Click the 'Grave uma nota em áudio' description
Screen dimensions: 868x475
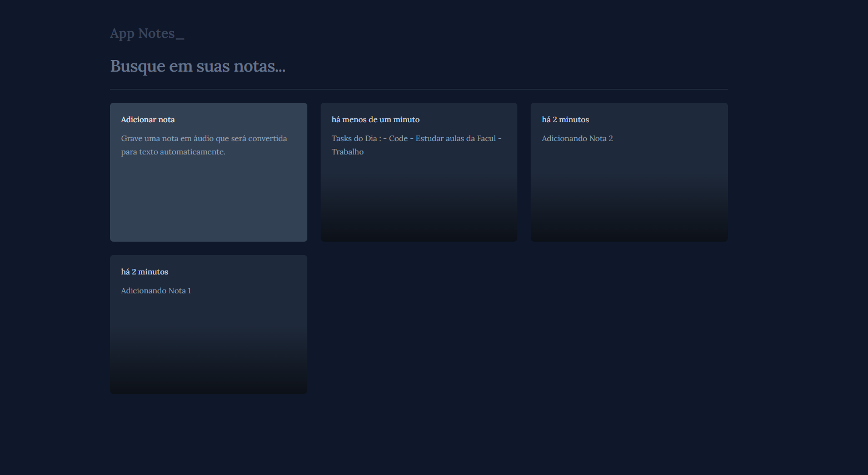pos(204,145)
